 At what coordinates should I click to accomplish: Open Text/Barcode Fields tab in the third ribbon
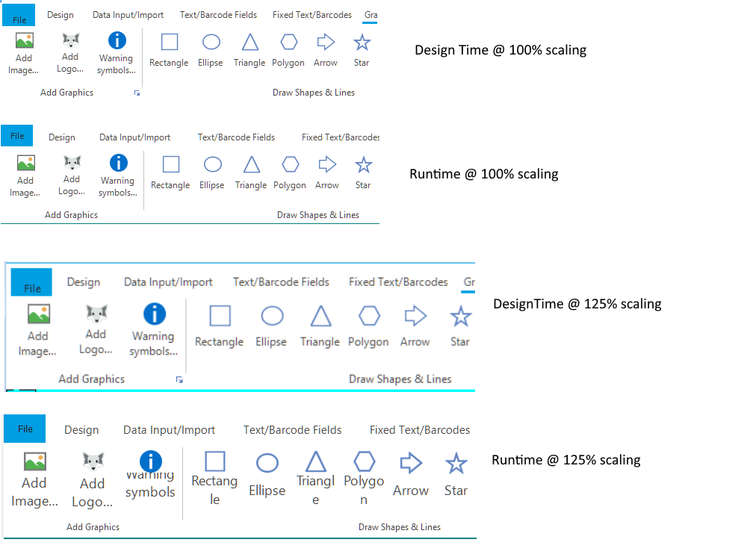coord(281,282)
